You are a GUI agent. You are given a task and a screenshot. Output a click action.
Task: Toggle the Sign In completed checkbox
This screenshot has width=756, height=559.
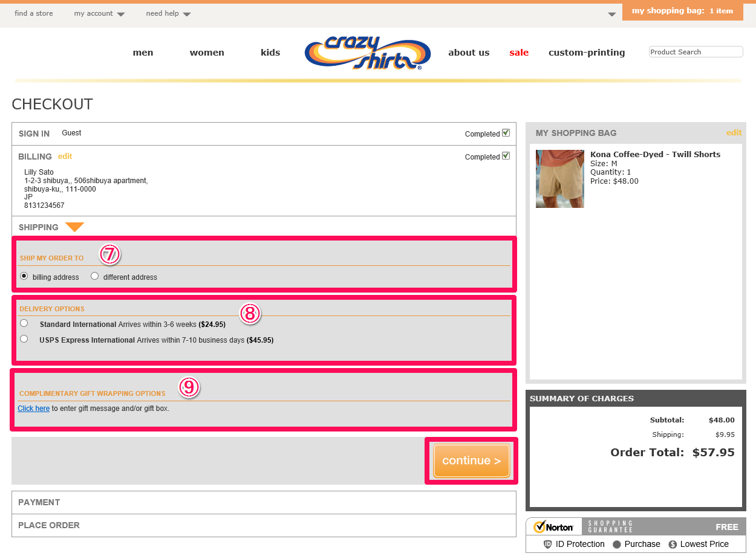[506, 133]
